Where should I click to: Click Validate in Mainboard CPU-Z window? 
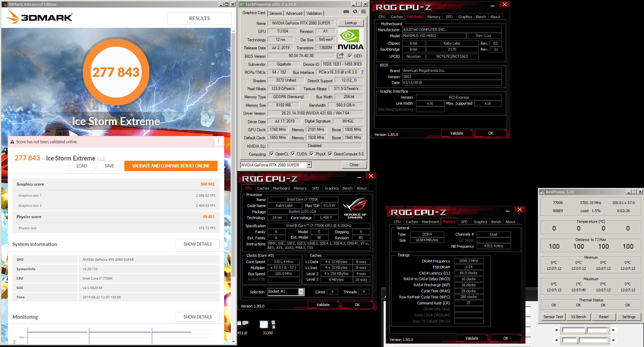pos(456,133)
